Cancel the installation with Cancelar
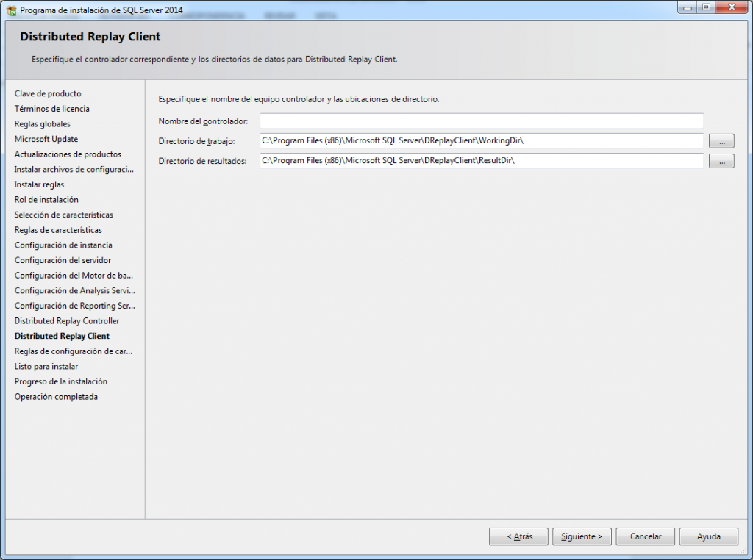 pos(646,536)
